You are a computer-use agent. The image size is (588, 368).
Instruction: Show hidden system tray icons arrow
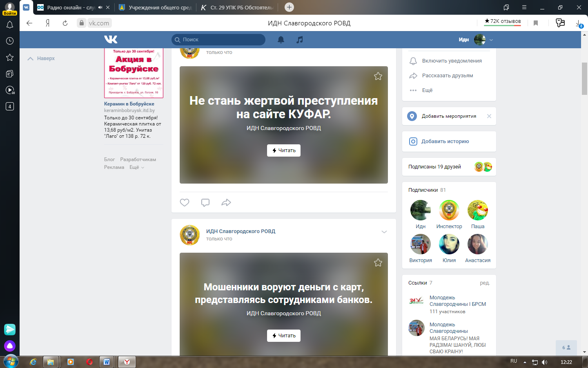[525, 362]
